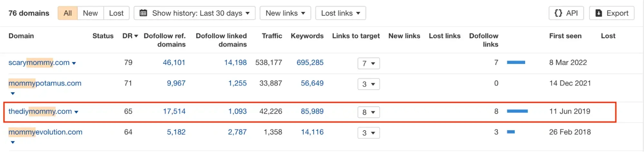This screenshot has width=644, height=152.
Task: Click the curly braces API icon
Action: point(558,13)
